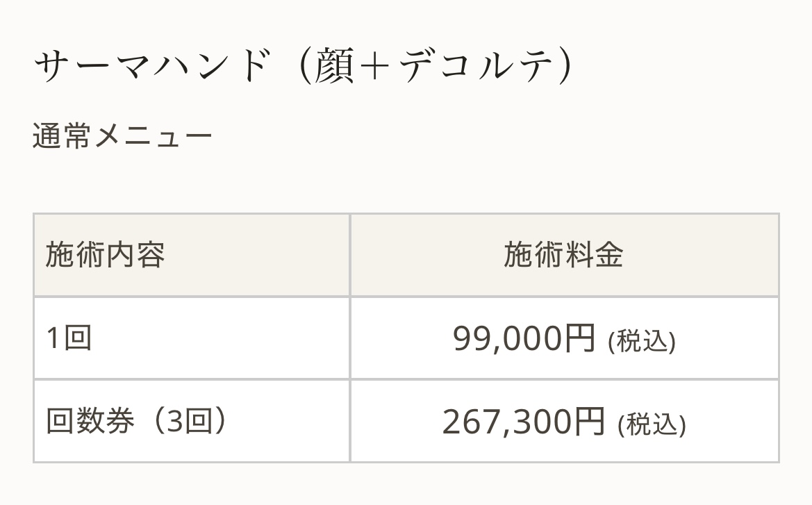Click the メニュー word in the subheading

152,135
